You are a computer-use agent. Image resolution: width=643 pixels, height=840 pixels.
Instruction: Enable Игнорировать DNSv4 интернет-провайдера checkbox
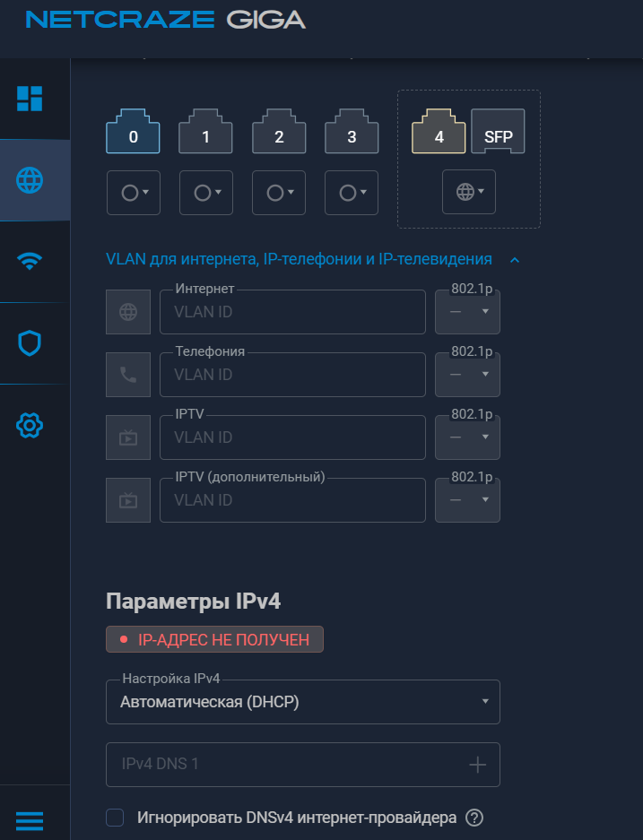(x=115, y=818)
